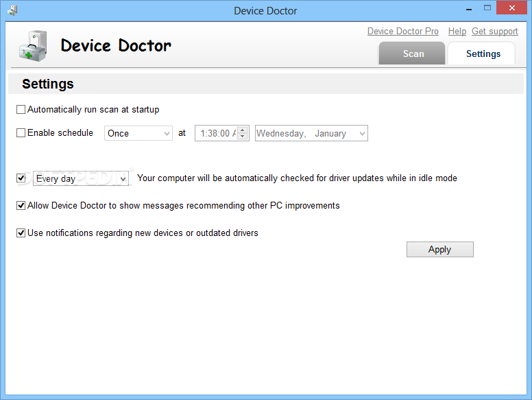Click the Device Doctor title bar app icon
This screenshot has height=400, width=532.
(12, 10)
